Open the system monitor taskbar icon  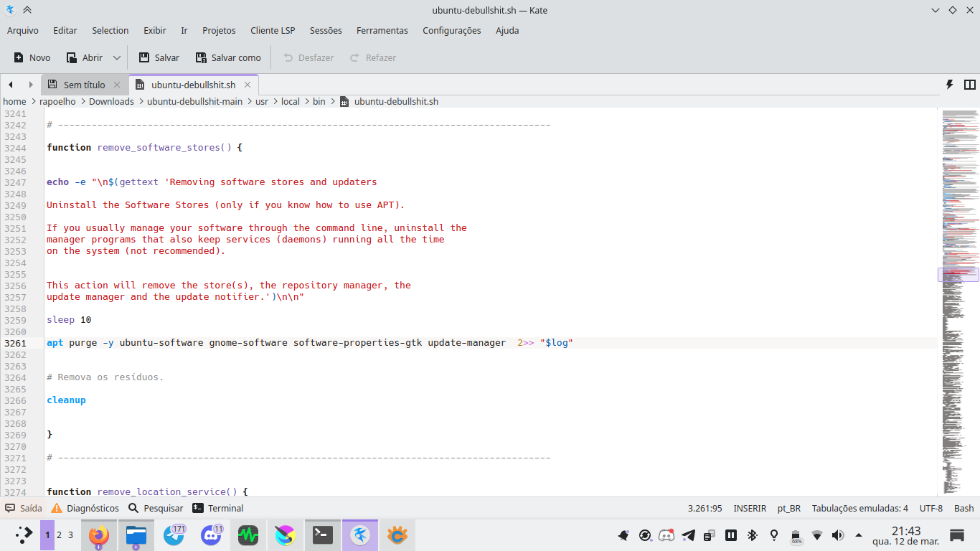tap(248, 534)
